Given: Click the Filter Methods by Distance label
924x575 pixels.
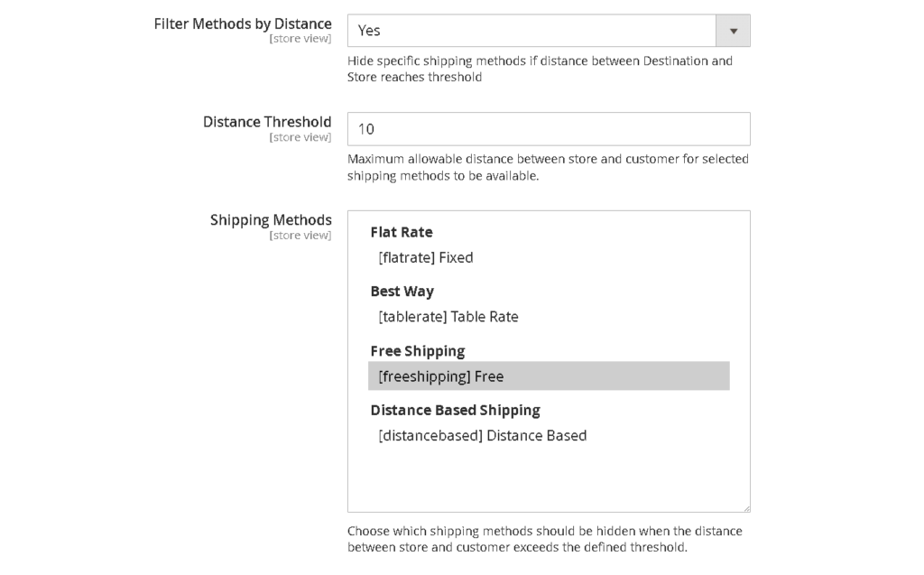Looking at the screenshot, I should point(243,23).
